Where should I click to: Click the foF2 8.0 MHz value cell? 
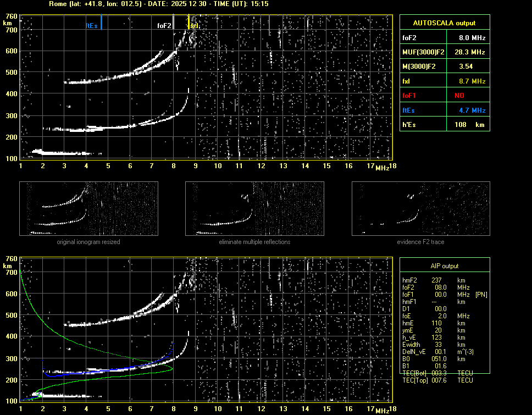pyautogui.click(x=472, y=38)
